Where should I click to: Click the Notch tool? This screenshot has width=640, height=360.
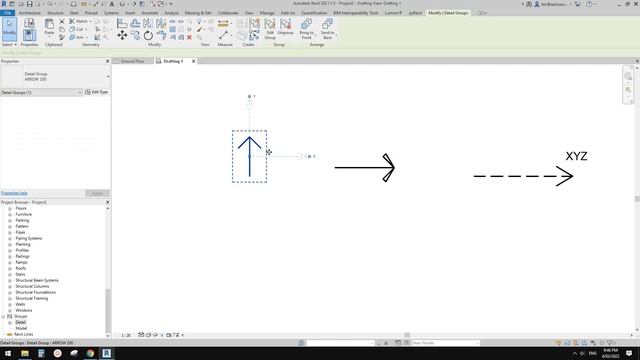pos(78,21)
